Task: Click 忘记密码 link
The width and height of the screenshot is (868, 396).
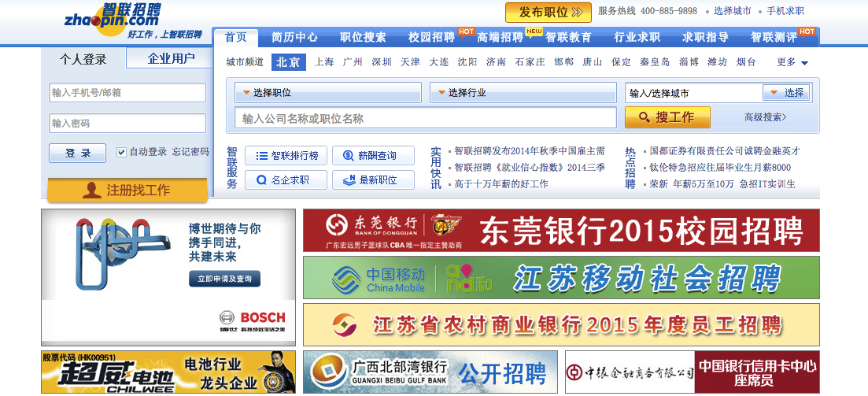Action: pos(190,152)
